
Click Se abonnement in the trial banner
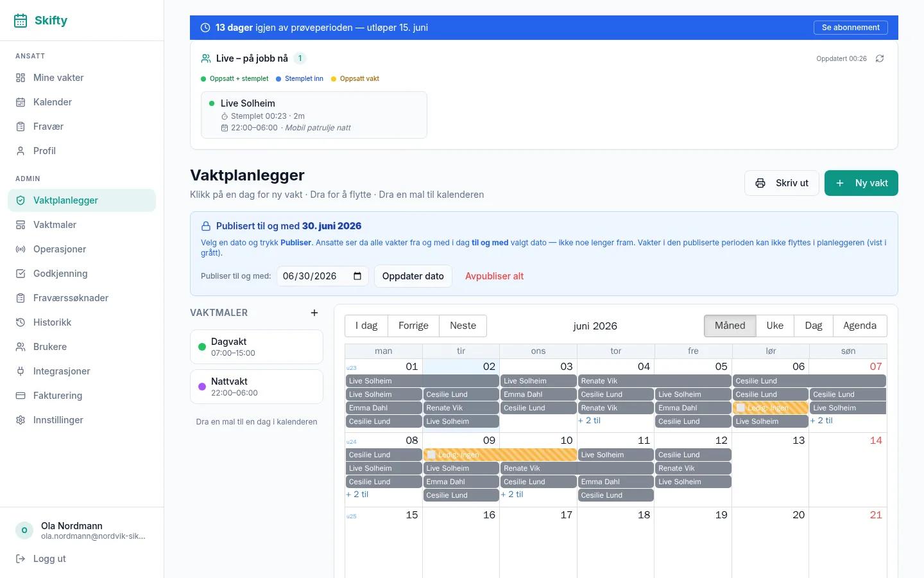(851, 28)
